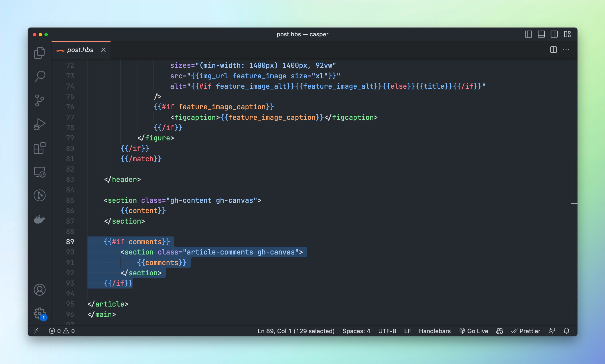Viewport: 605px width, 364px height.
Task: Close the post.hbs tab
Action: coord(103,50)
